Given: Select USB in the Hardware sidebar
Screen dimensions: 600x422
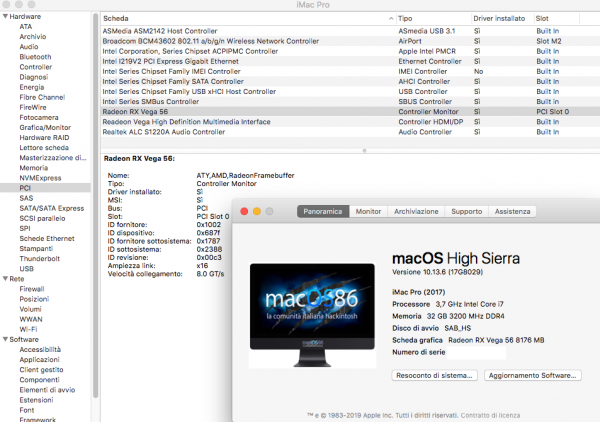Looking at the screenshot, I should [x=26, y=269].
